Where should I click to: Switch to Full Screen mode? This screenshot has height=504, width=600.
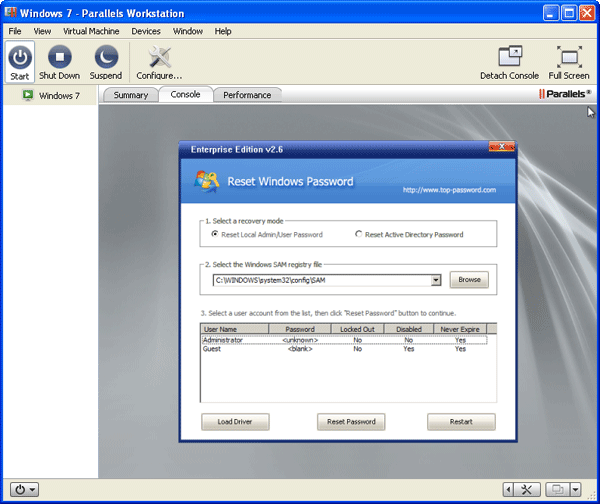[x=569, y=59]
